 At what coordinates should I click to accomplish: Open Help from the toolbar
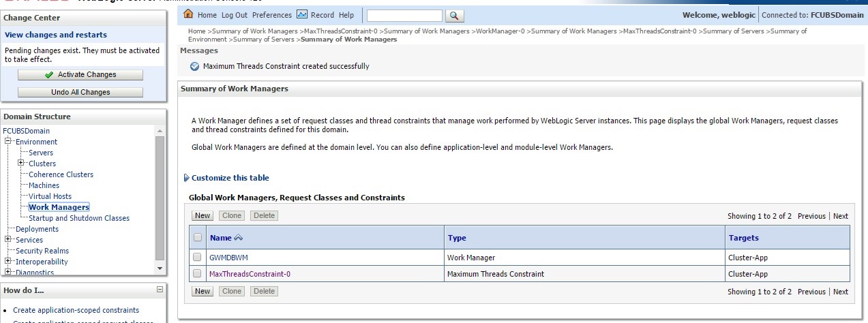point(346,15)
